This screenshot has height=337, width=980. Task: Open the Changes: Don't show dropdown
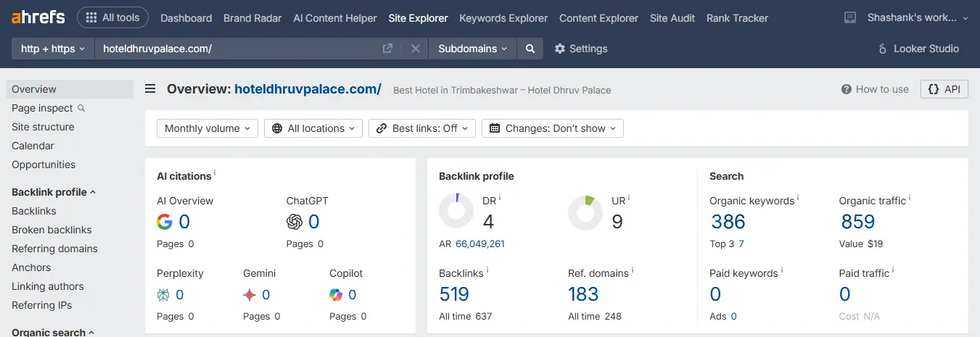[x=552, y=128]
